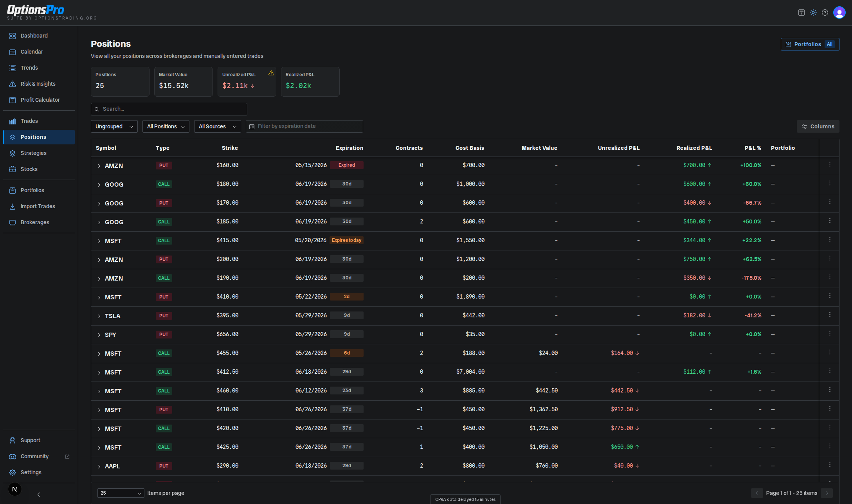The image size is (852, 504).
Task: Open the All Positions filter dropdown
Action: click(x=166, y=126)
